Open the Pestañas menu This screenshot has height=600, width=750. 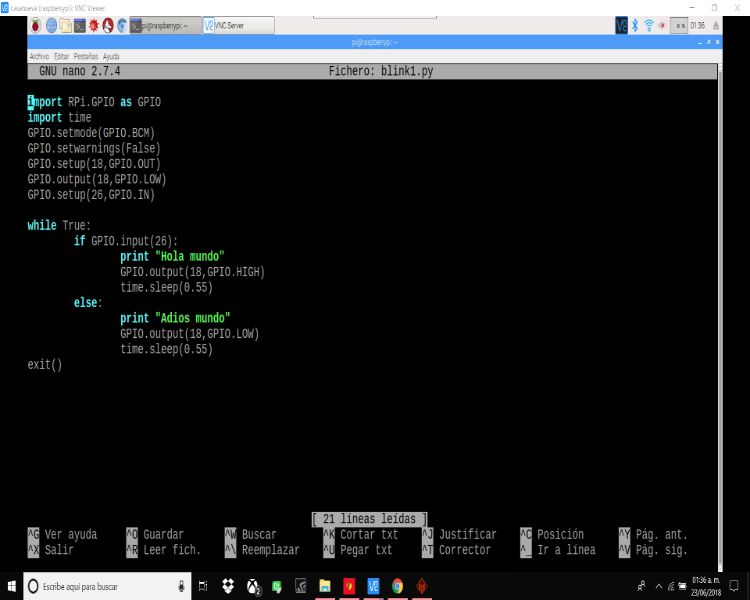pyautogui.click(x=86, y=56)
